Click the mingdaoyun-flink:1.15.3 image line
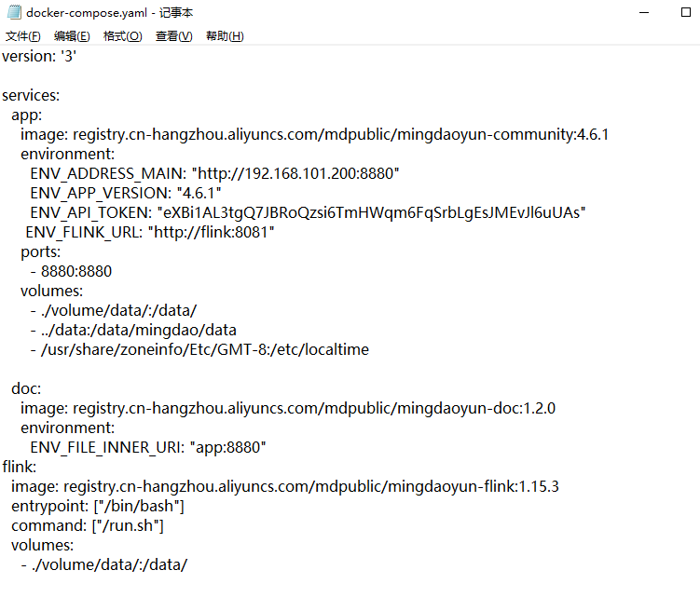 point(285,486)
